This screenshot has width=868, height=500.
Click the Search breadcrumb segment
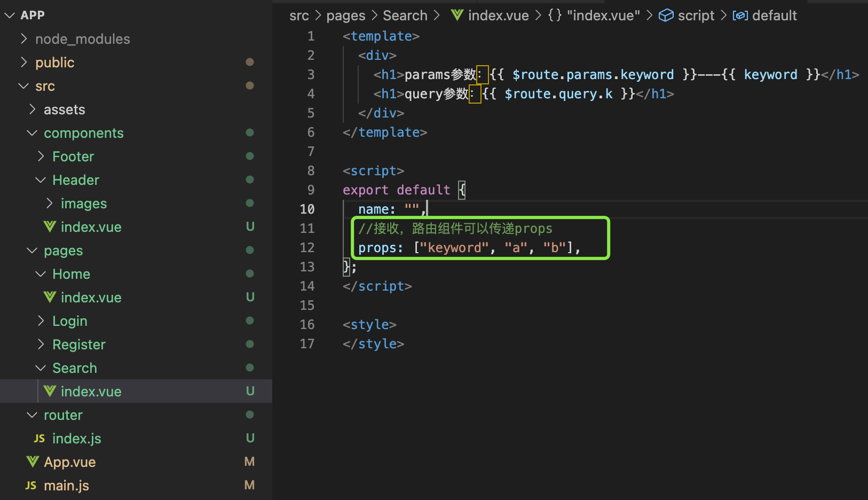click(405, 15)
